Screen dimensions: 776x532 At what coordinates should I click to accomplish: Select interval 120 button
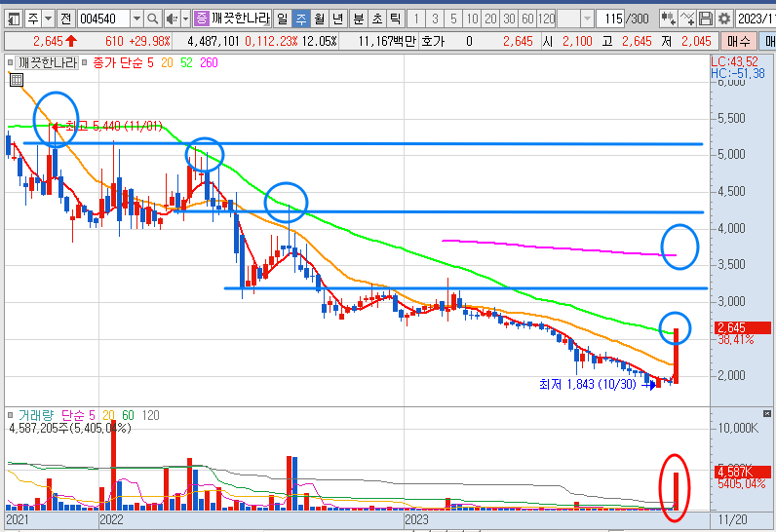click(x=546, y=19)
